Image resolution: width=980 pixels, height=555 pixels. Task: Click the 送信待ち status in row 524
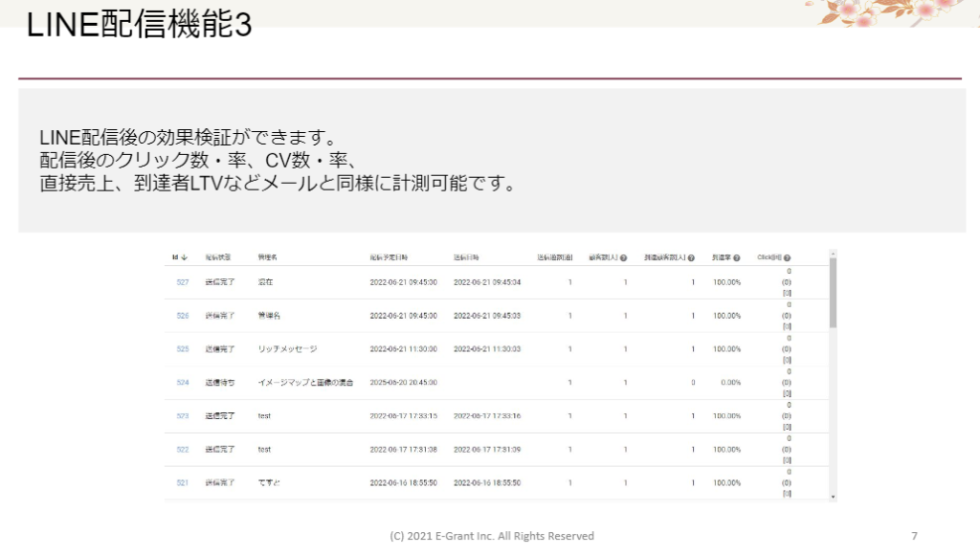[x=219, y=383]
